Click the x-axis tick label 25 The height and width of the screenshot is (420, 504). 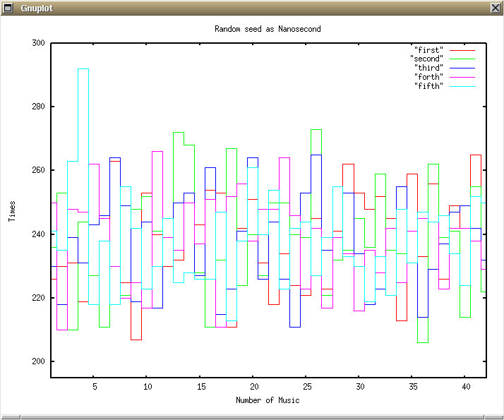tap(307, 387)
